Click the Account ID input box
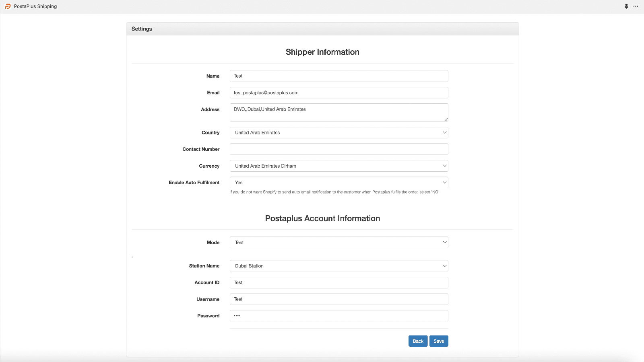Image resolution: width=644 pixels, height=362 pixels. point(339,283)
